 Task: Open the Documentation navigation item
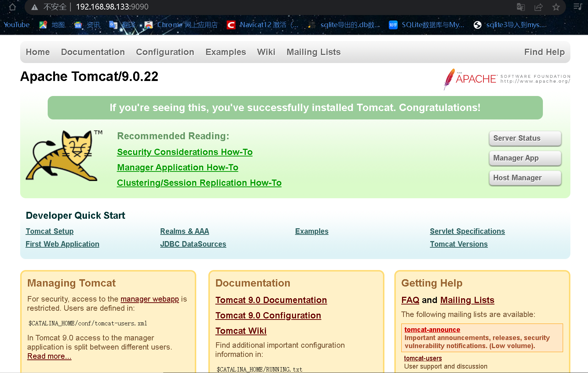93,52
